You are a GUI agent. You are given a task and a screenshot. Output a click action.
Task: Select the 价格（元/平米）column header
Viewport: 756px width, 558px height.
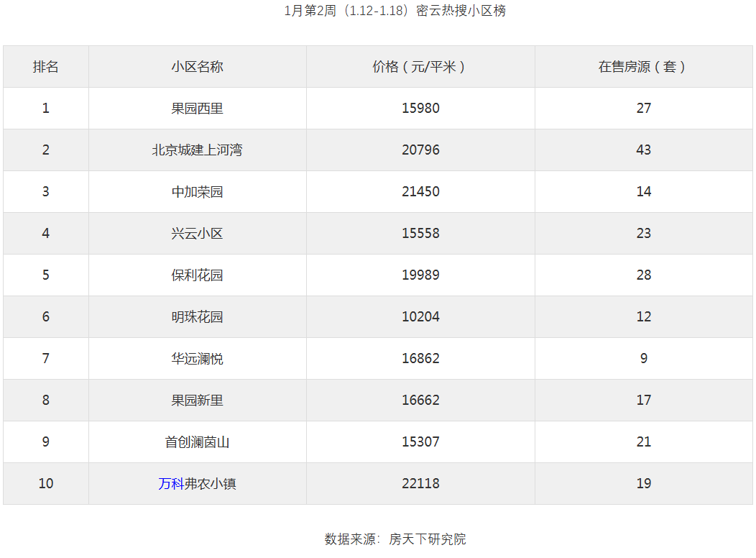(420, 67)
